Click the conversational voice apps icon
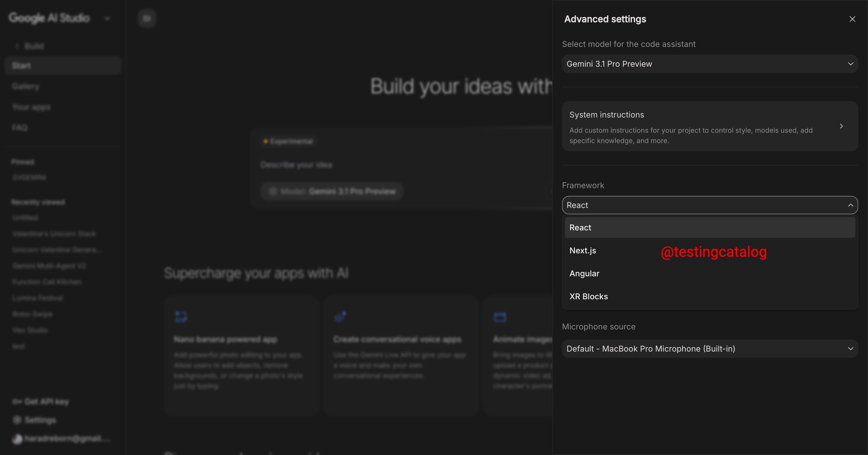The image size is (868, 455). pos(341,317)
